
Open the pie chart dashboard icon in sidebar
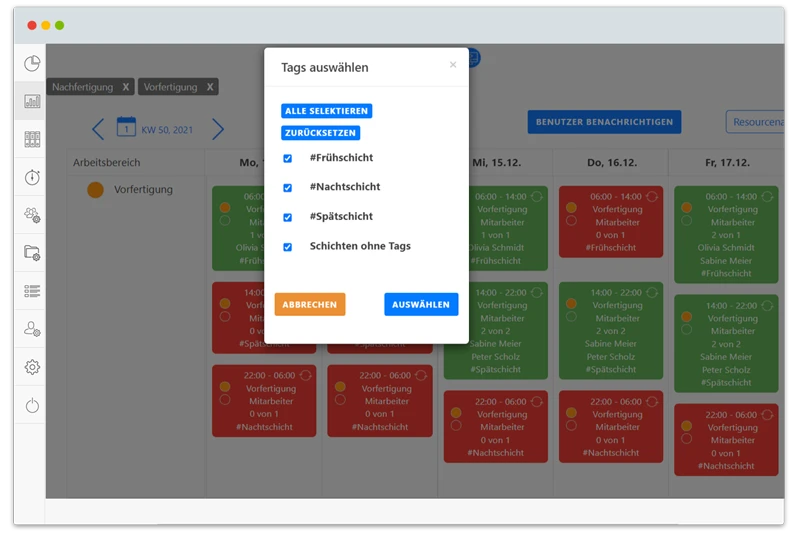(32, 64)
